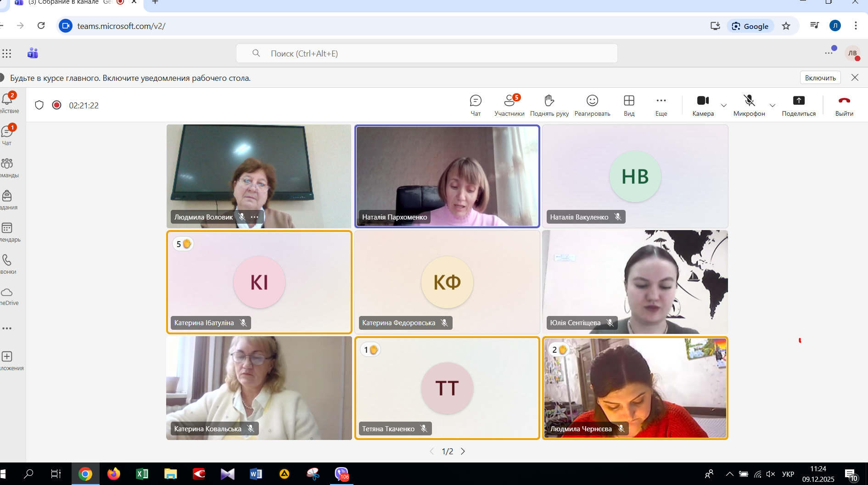This screenshot has width=868, height=485.
Task: Show the Участники participants list
Action: (x=509, y=105)
